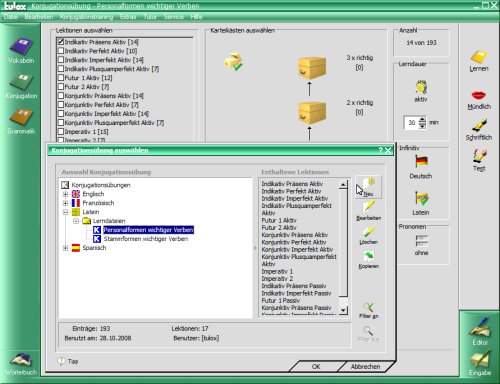
Task: Check Konjunktiv Plusquamperfekt Aktiv [7]
Action: click(61, 123)
